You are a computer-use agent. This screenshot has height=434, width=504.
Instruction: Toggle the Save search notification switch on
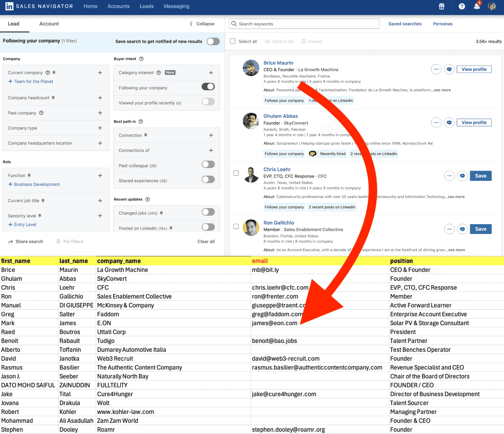click(x=213, y=41)
